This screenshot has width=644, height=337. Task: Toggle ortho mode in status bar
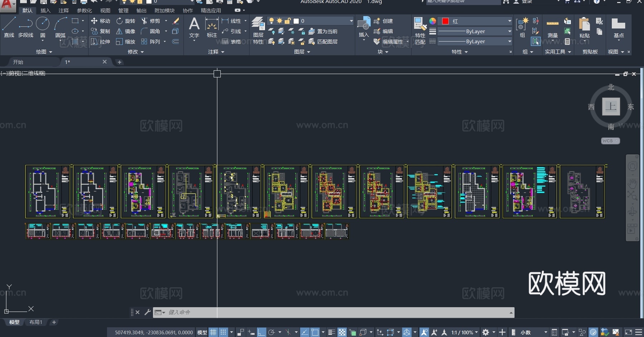(262, 332)
